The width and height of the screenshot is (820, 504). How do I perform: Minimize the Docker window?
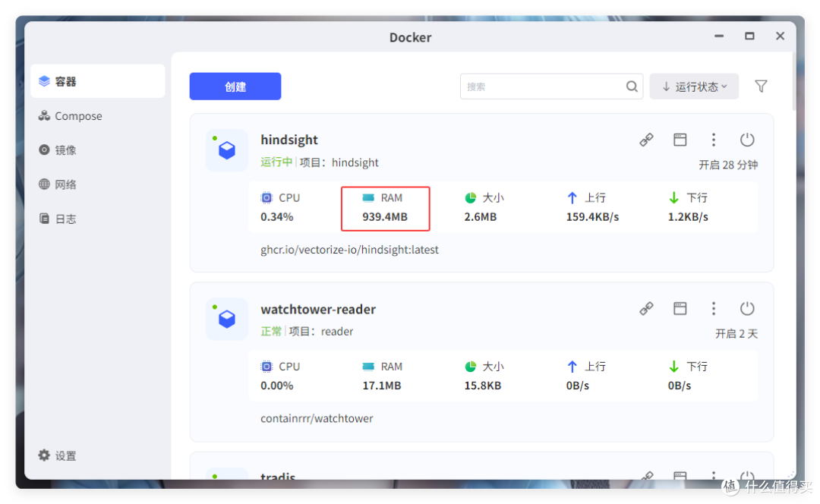coord(719,36)
